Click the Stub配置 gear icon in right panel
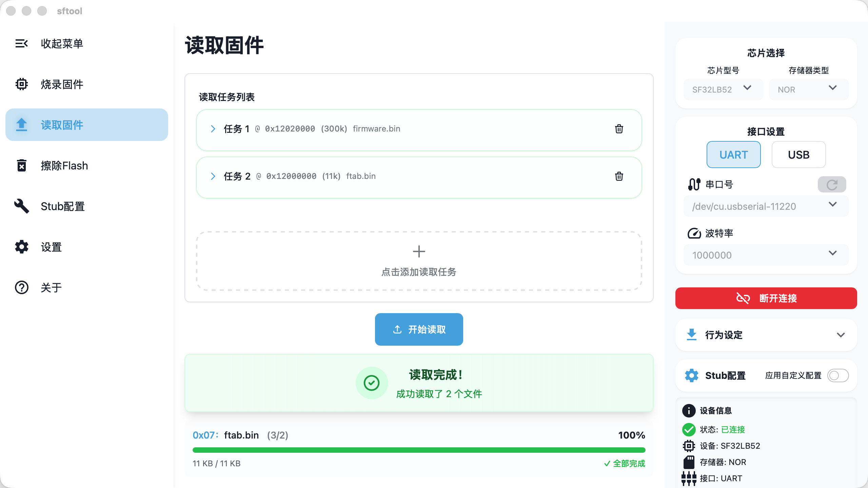This screenshot has width=868, height=488. 691,375
